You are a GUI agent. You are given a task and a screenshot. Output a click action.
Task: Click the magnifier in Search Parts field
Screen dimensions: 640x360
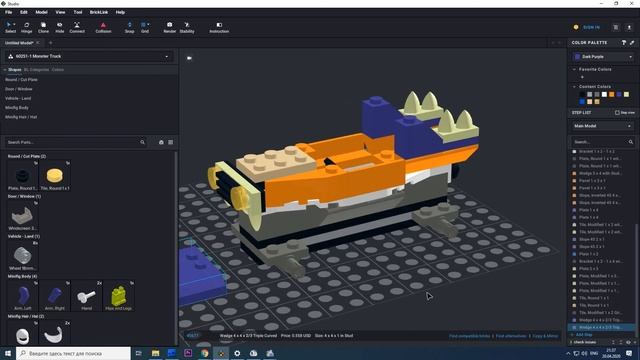pyautogui.click(x=142, y=142)
